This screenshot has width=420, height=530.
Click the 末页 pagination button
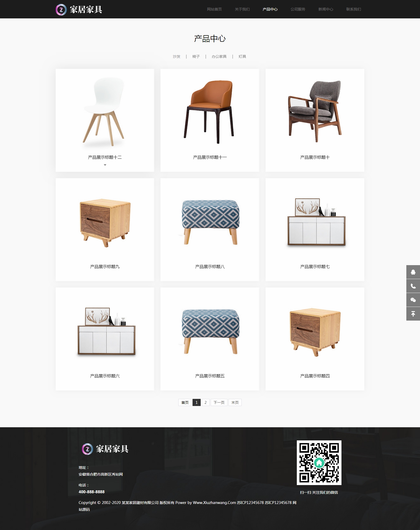(x=235, y=403)
